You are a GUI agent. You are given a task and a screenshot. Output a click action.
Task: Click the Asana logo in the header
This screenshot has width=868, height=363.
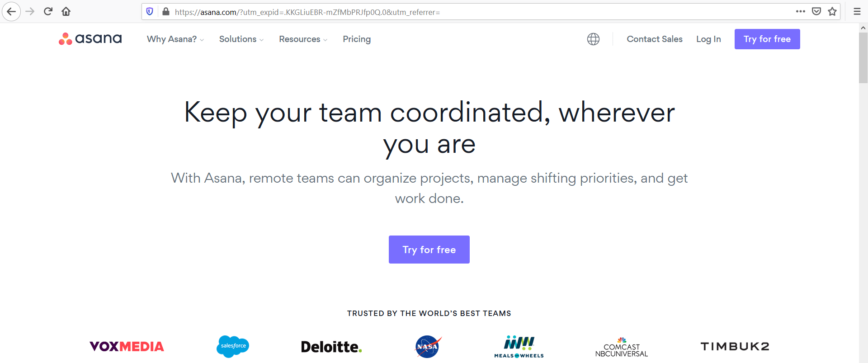click(90, 39)
